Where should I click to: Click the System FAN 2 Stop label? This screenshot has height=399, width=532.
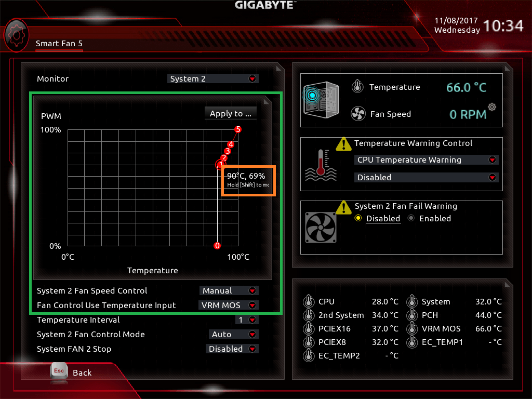(x=74, y=349)
